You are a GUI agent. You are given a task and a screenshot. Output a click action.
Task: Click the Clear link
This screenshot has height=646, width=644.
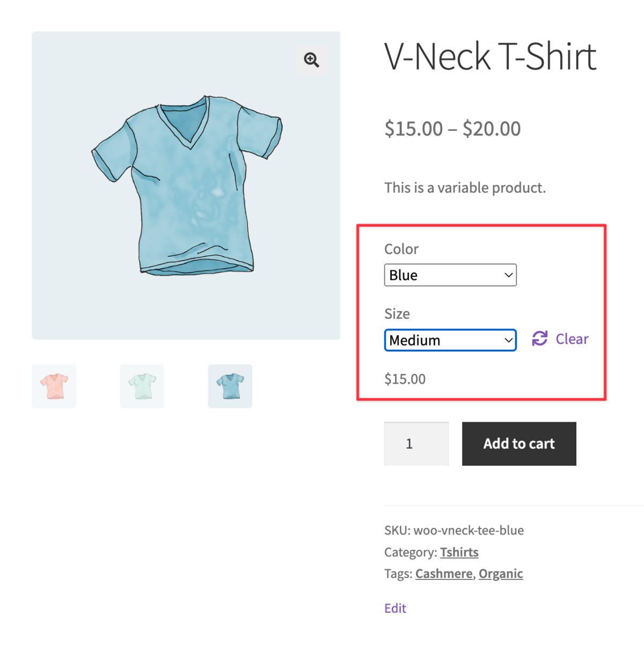pyautogui.click(x=572, y=339)
